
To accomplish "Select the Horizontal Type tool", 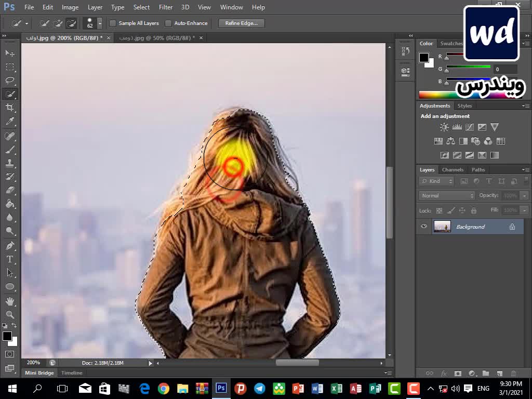I will 10,259.
